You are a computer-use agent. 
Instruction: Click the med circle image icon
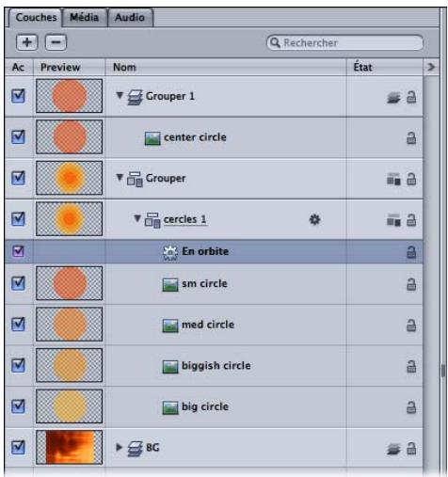[170, 326]
